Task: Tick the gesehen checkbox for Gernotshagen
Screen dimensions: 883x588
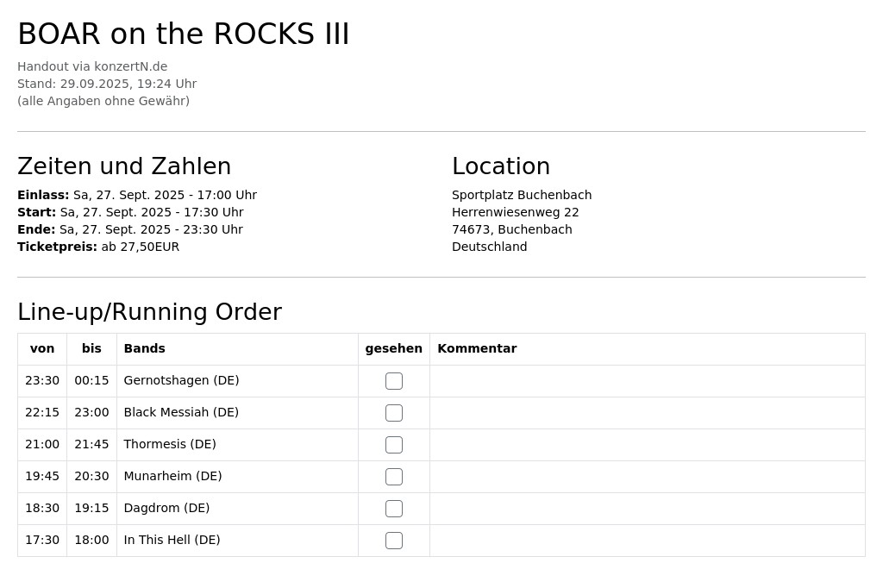Action: tap(393, 381)
